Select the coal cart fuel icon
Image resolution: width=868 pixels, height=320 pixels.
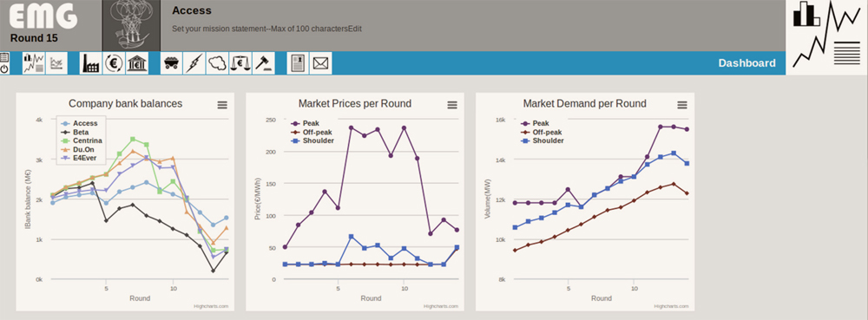[172, 63]
